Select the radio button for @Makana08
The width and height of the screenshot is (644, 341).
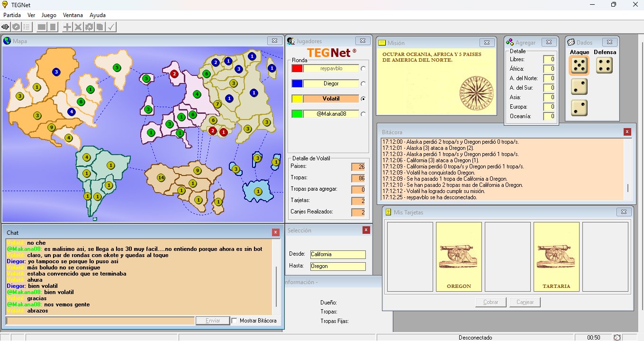[363, 114]
